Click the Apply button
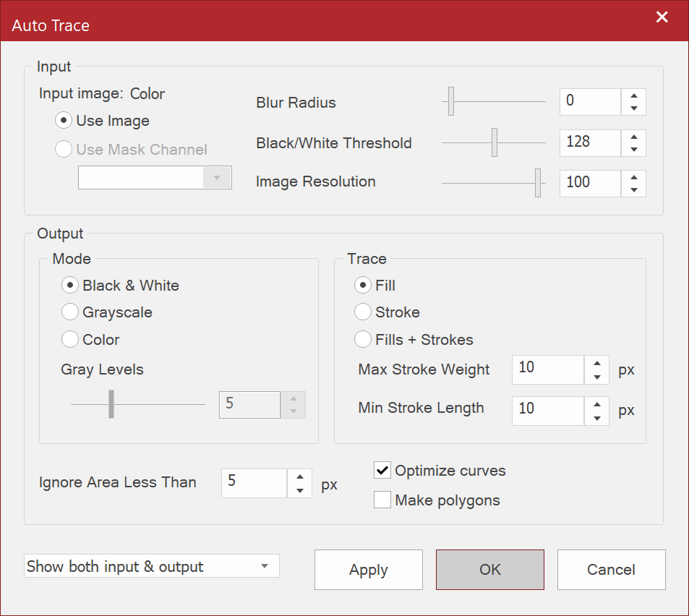The image size is (689, 616). 368,570
